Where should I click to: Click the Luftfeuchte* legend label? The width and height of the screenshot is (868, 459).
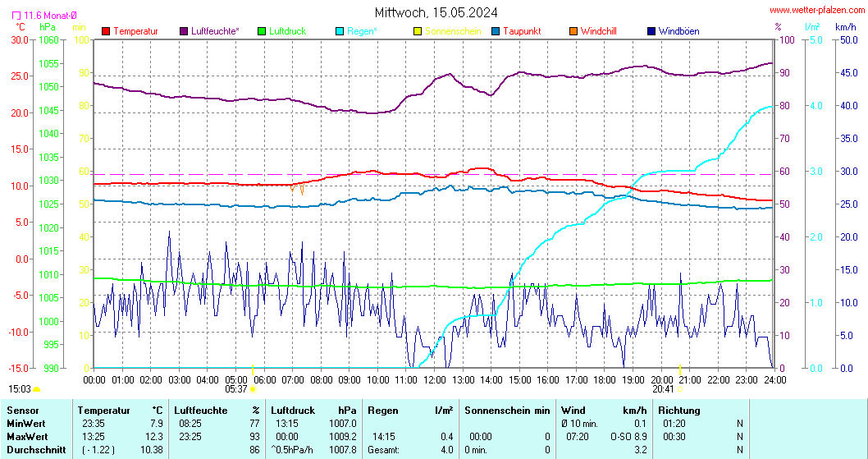click(215, 31)
